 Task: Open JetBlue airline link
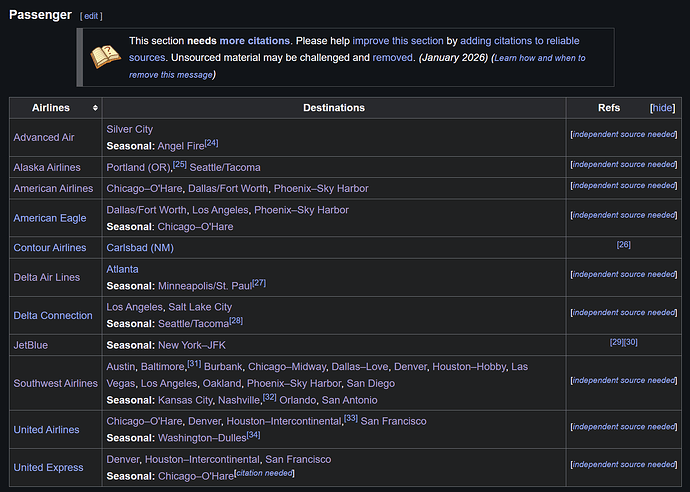(30, 345)
